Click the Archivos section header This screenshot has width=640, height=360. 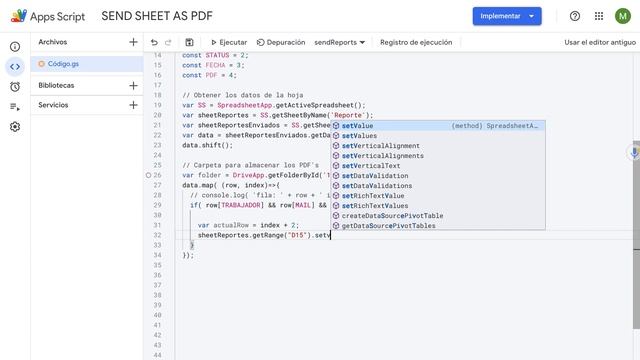[x=53, y=42]
